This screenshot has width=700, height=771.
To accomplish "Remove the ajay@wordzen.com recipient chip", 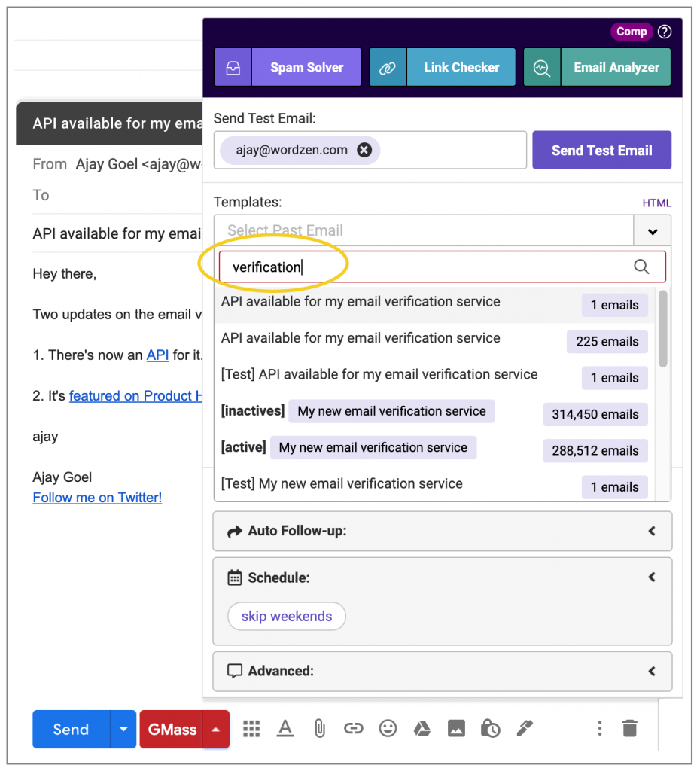I will pyautogui.click(x=364, y=150).
